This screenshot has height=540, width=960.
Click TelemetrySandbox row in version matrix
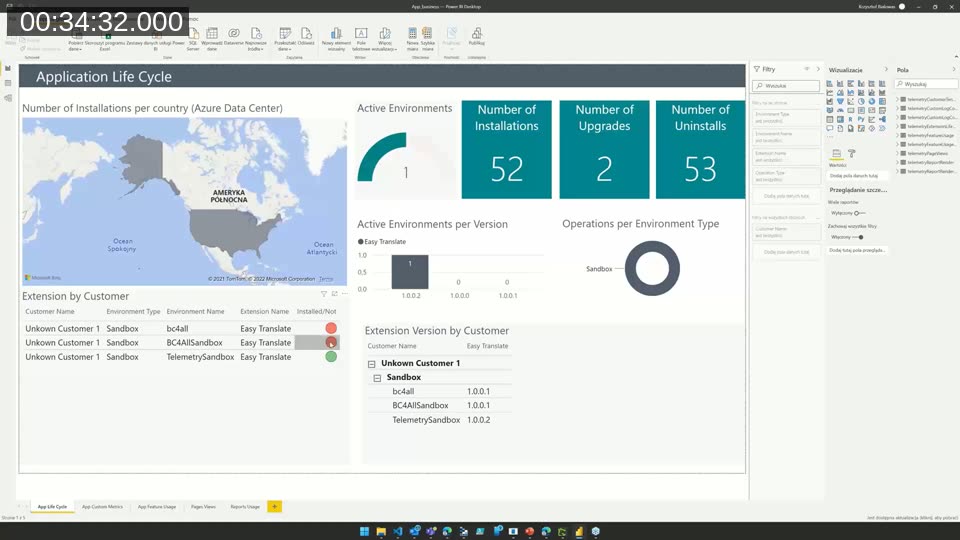(x=440, y=420)
